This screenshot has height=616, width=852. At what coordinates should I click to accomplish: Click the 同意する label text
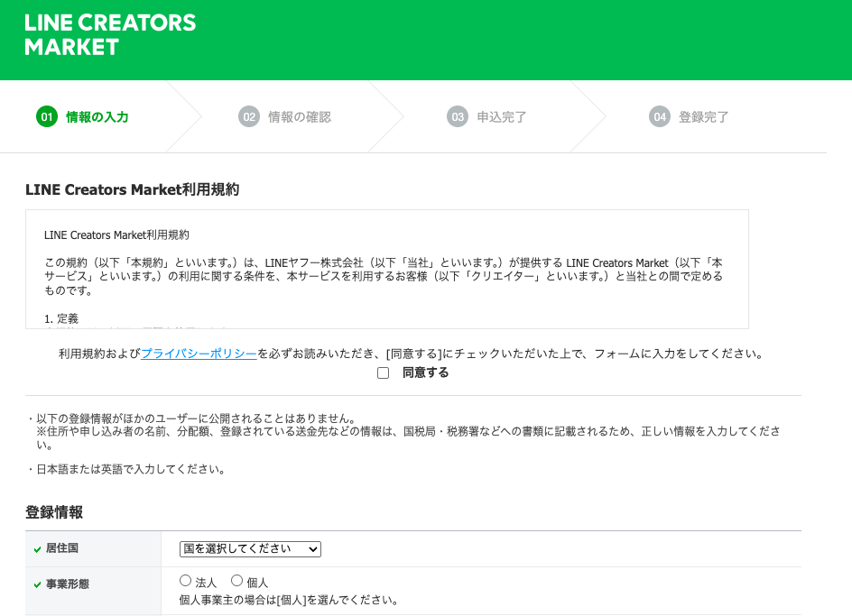(x=425, y=372)
